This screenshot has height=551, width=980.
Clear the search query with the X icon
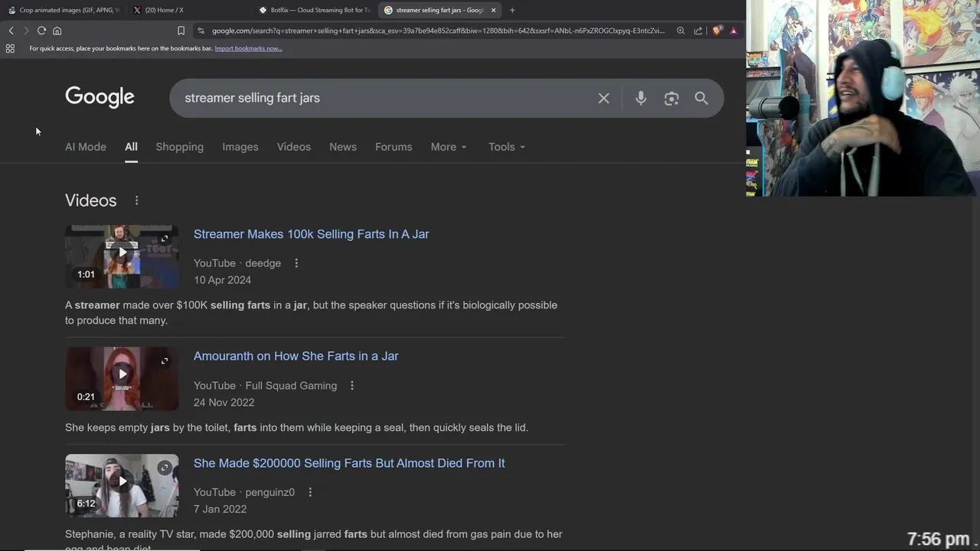604,98
